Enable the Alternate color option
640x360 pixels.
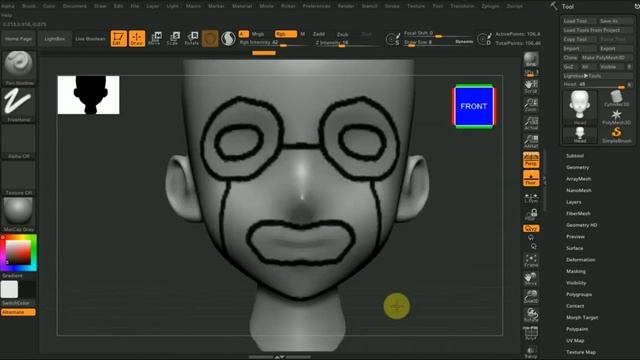pyautogui.click(x=18, y=312)
